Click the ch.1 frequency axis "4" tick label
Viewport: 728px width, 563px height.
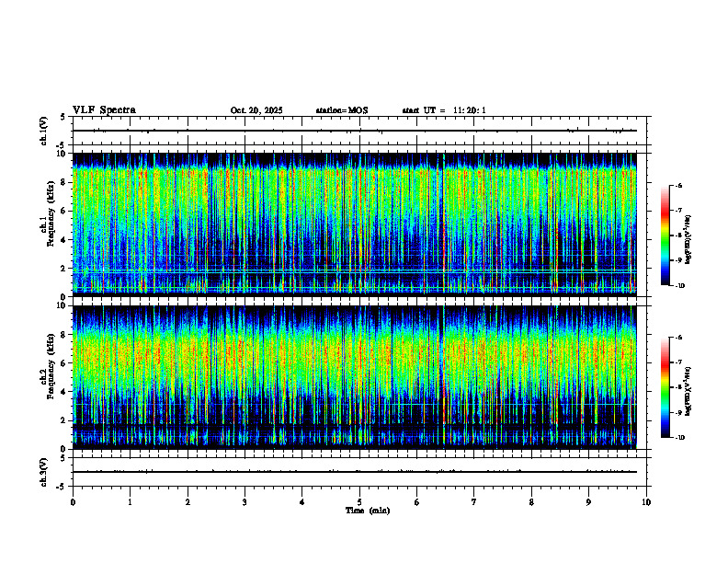pos(63,240)
